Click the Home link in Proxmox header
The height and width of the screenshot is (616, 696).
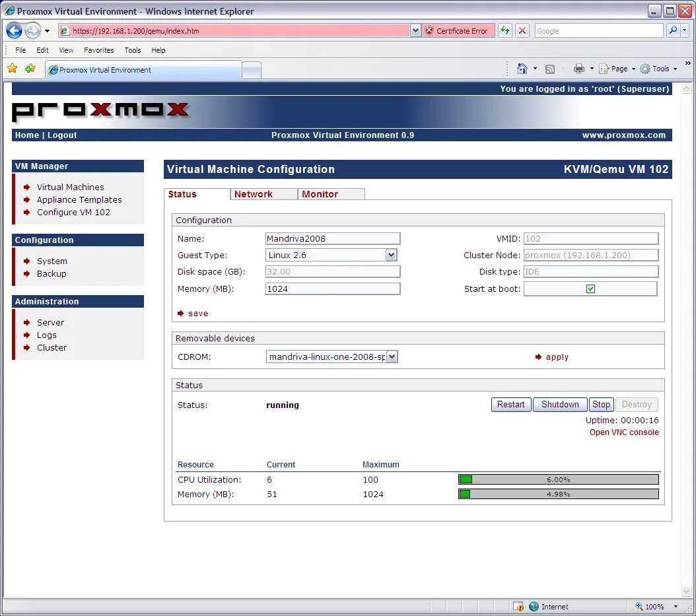click(27, 135)
